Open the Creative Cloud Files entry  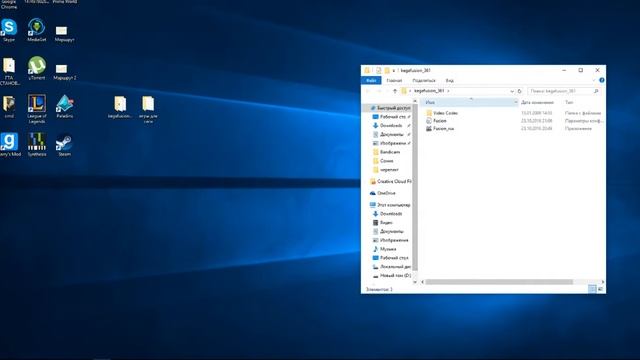point(390,181)
